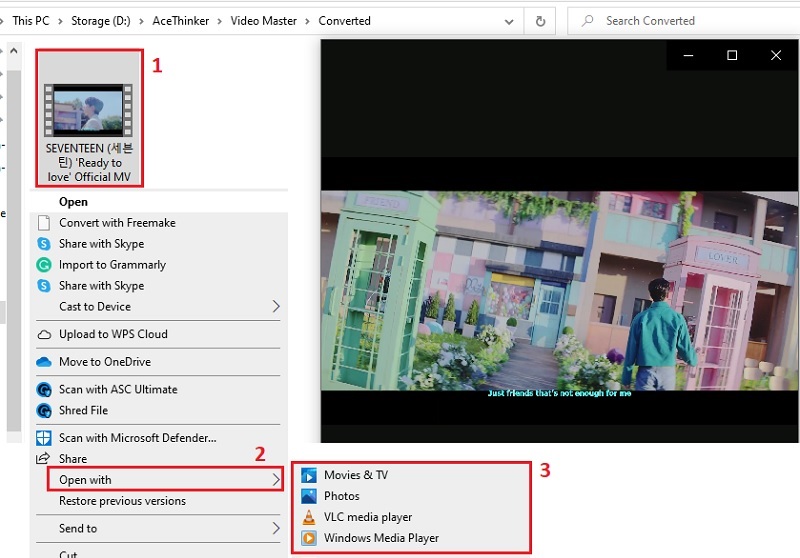Choose Scan with ASC Ultimate
This screenshot has width=800, height=558.
pyautogui.click(x=159, y=390)
